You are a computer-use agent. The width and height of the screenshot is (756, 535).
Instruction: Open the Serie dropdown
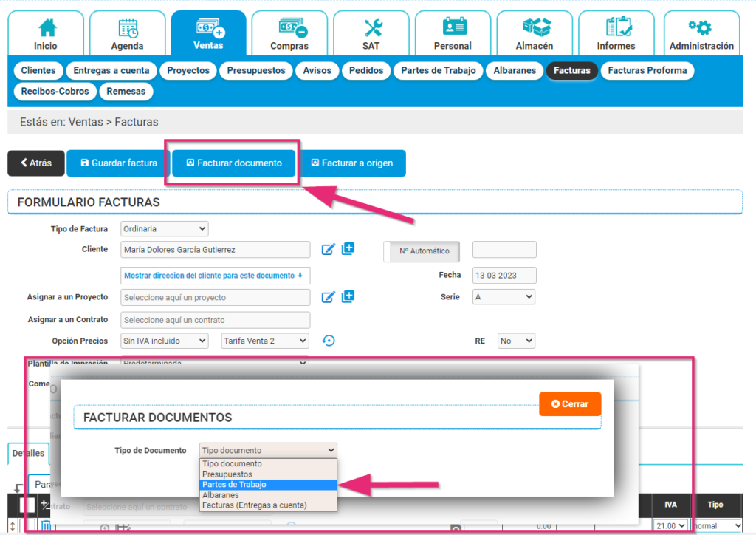(504, 297)
